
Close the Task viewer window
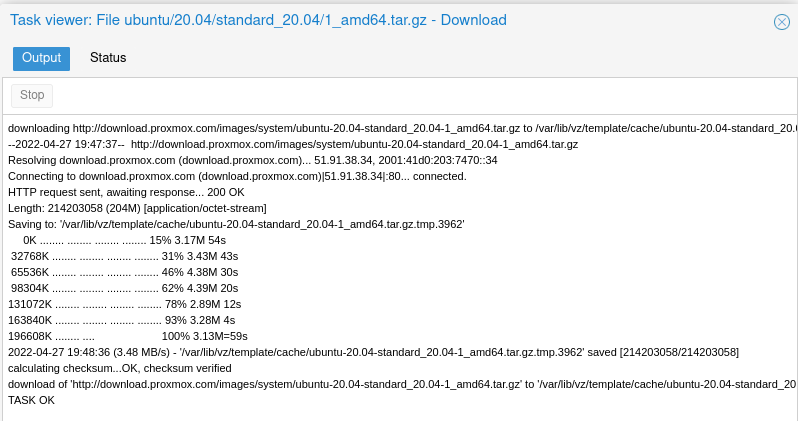[x=782, y=22]
